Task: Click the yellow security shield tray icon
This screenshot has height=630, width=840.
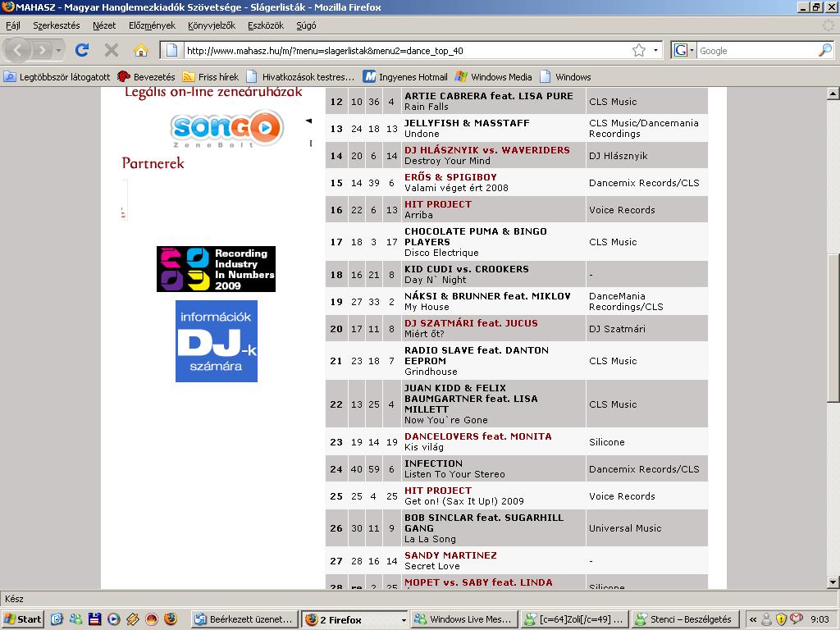Action: (x=781, y=619)
